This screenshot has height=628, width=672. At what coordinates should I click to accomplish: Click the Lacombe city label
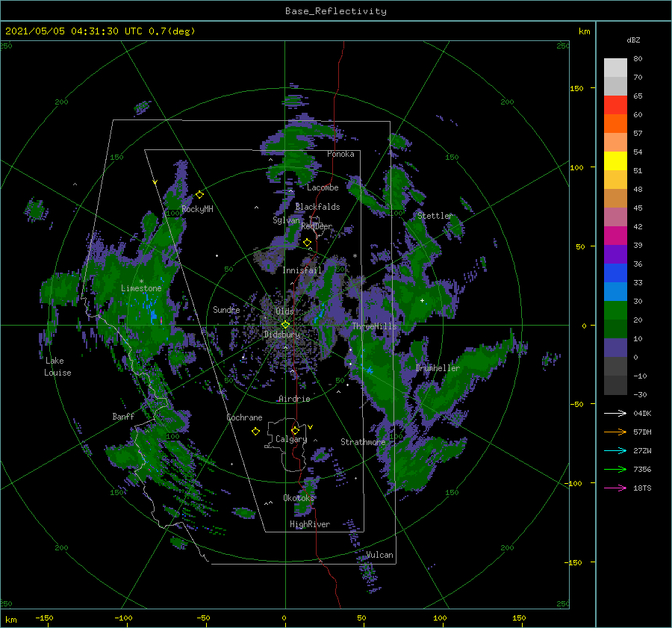click(323, 187)
